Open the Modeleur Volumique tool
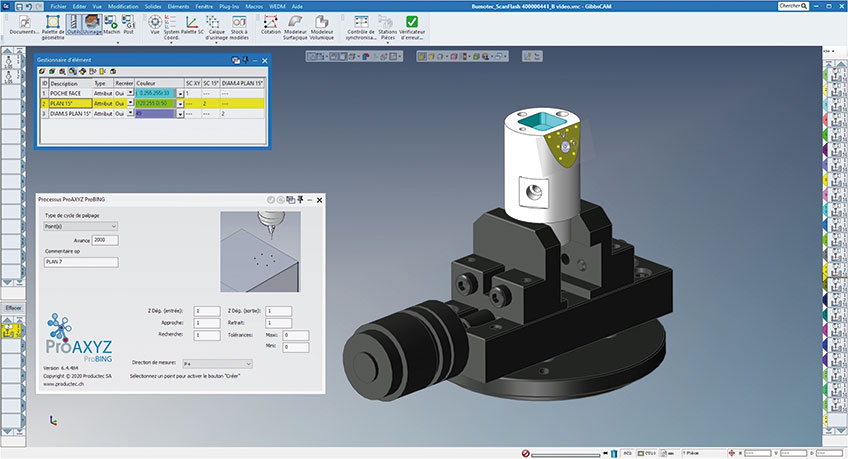 [x=322, y=23]
